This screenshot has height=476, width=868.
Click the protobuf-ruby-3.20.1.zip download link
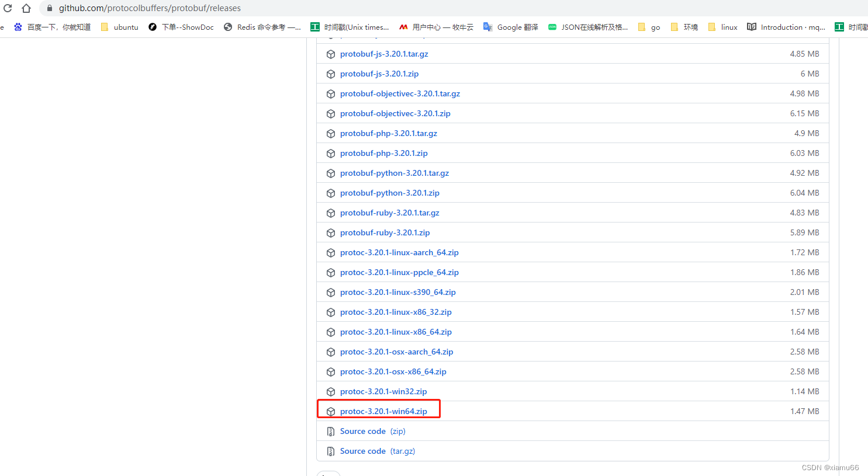pyautogui.click(x=385, y=232)
